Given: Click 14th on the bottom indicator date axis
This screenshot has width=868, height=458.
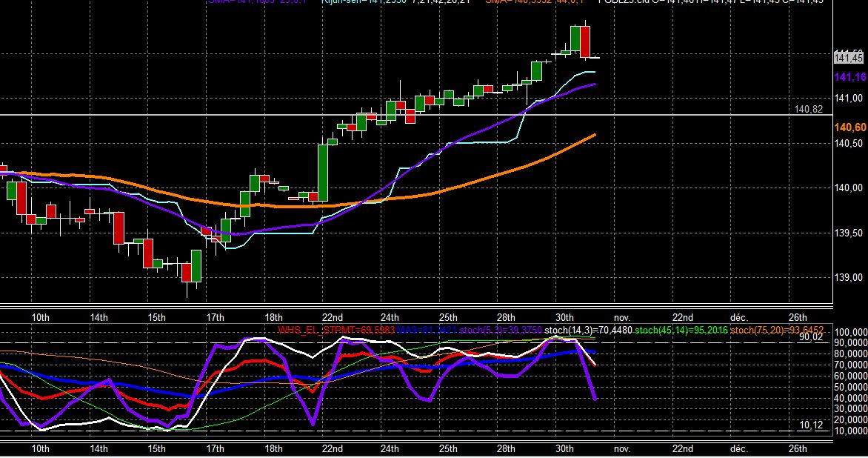Looking at the screenshot, I should [99, 448].
